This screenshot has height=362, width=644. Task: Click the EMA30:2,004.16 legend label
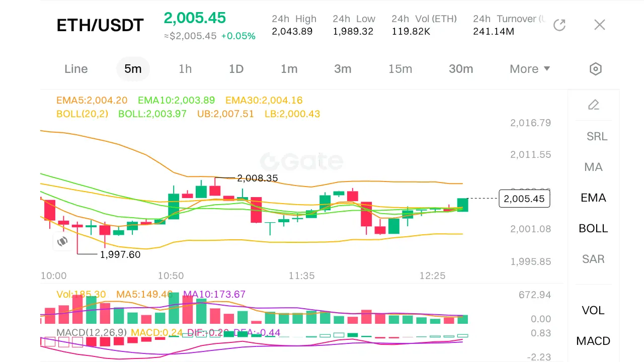point(264,101)
